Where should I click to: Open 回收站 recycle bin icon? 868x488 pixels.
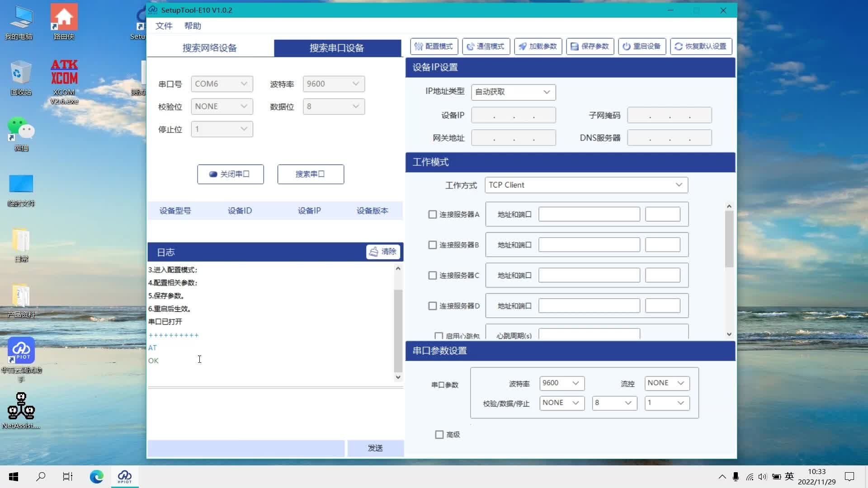tap(21, 78)
